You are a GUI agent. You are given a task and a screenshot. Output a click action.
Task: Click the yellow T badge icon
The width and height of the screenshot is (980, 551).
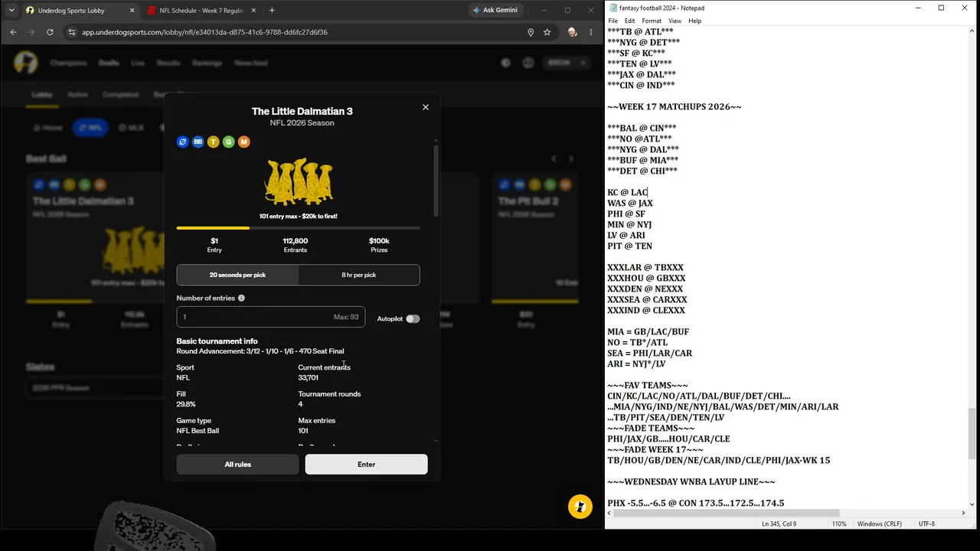pos(214,142)
